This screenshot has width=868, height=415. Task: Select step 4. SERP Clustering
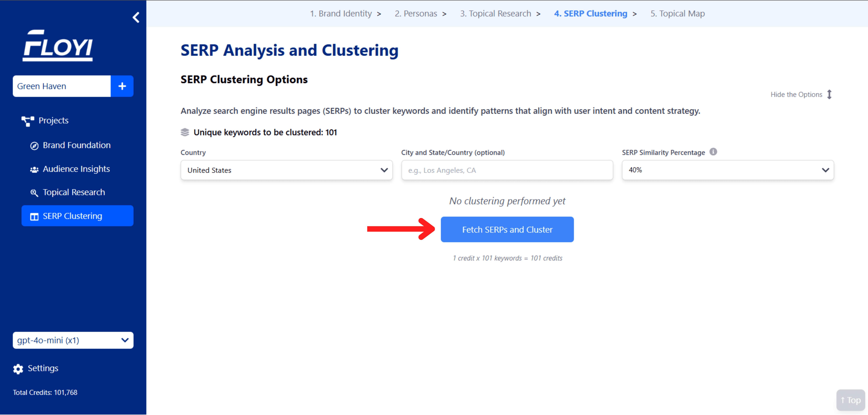click(590, 13)
